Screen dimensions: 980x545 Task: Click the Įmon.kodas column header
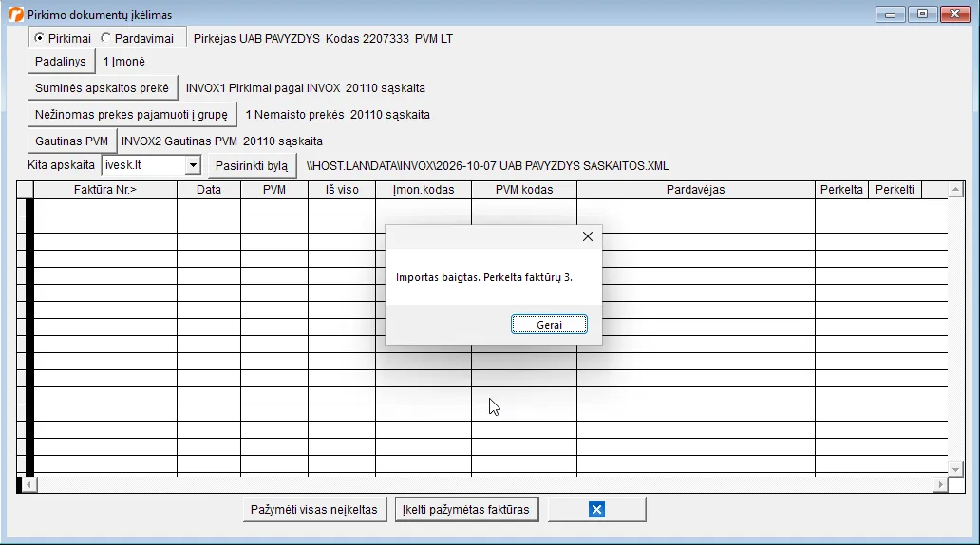click(x=424, y=189)
